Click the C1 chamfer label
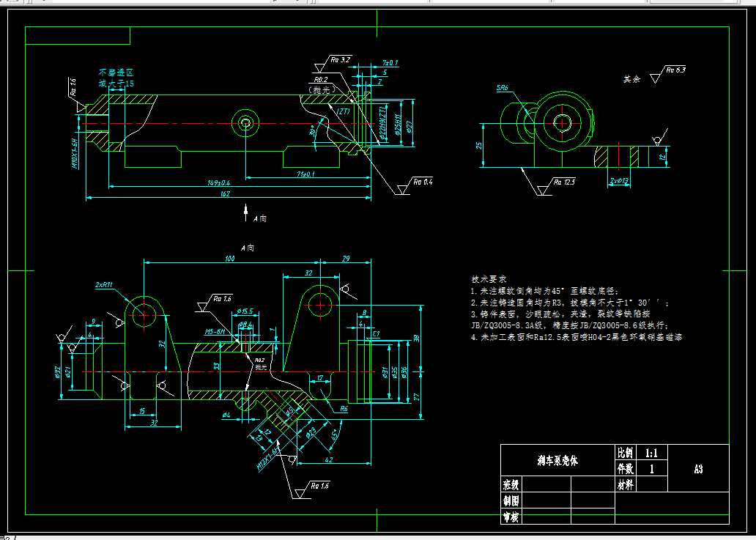756x540 pixels. 376,333
